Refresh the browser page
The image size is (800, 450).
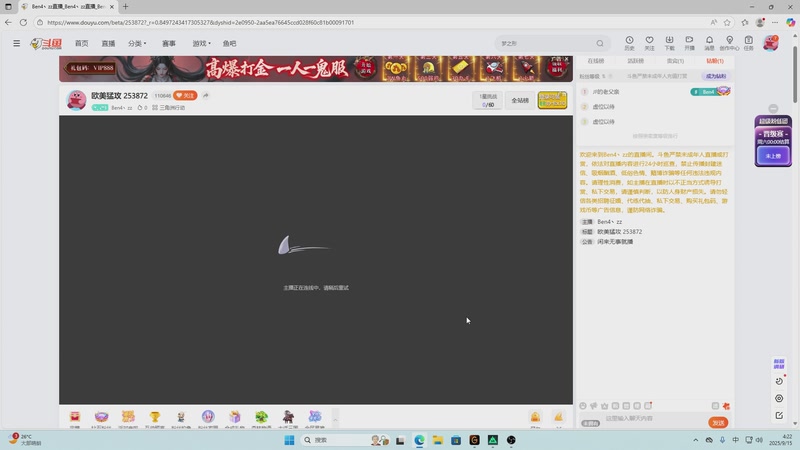(x=23, y=22)
